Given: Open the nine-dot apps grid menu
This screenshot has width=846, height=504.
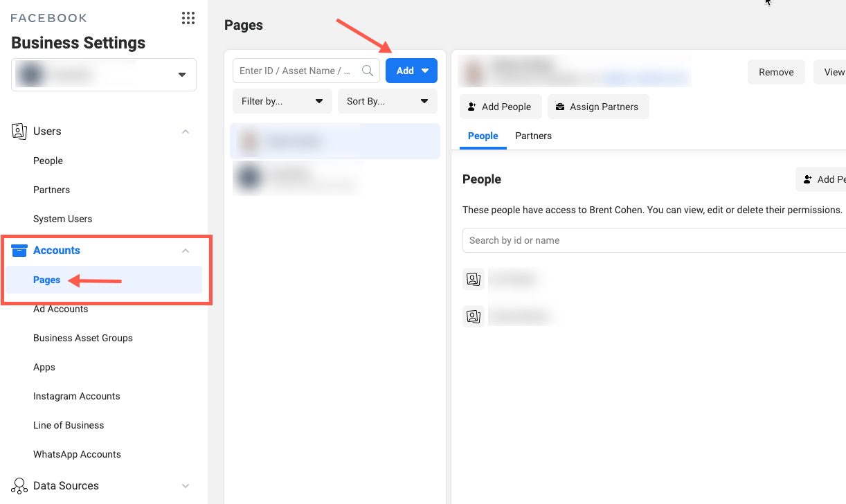Looking at the screenshot, I should (x=188, y=18).
